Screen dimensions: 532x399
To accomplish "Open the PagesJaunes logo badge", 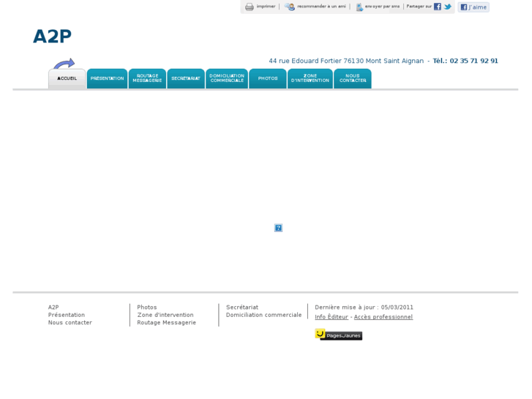I will coord(338,335).
